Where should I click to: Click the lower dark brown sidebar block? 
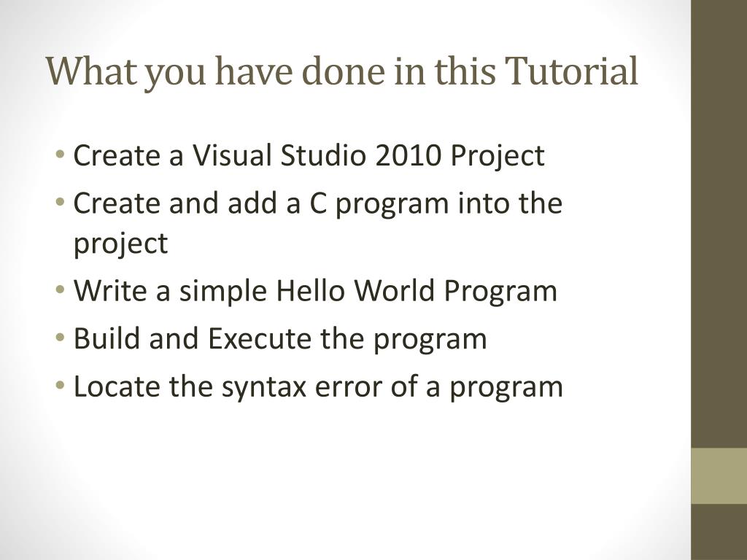[x=719, y=532]
